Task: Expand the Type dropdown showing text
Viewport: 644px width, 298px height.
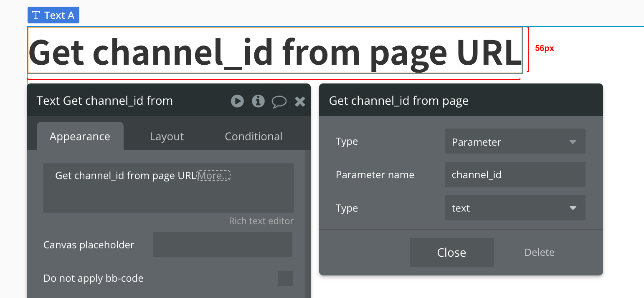Action: [515, 208]
